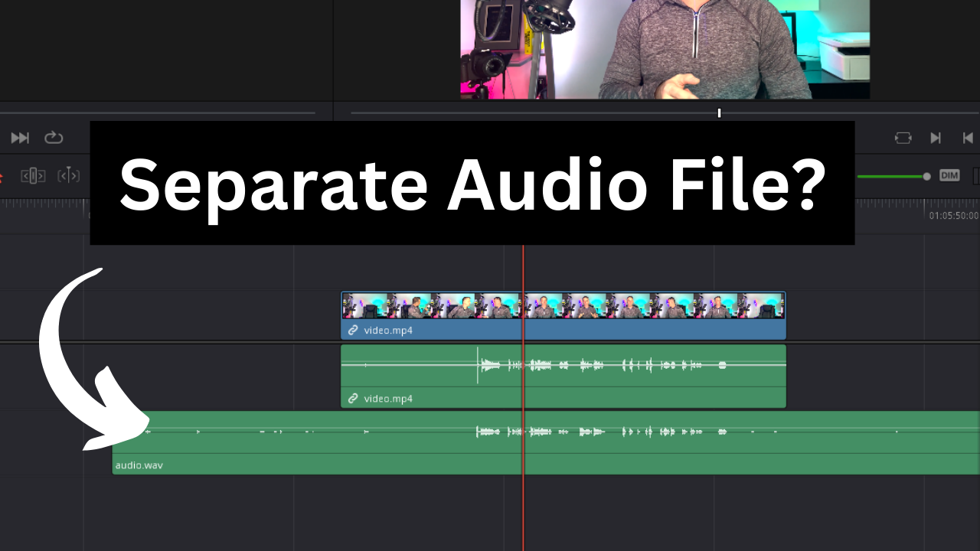The image size is (980, 551).
Task: Adjust the green volume slider
Action: [893, 177]
